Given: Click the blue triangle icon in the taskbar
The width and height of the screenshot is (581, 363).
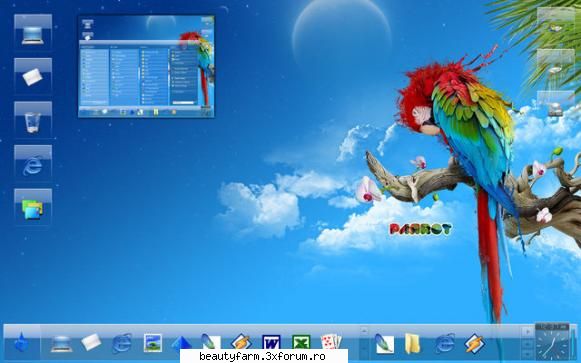Looking at the screenshot, I should click(x=182, y=343).
